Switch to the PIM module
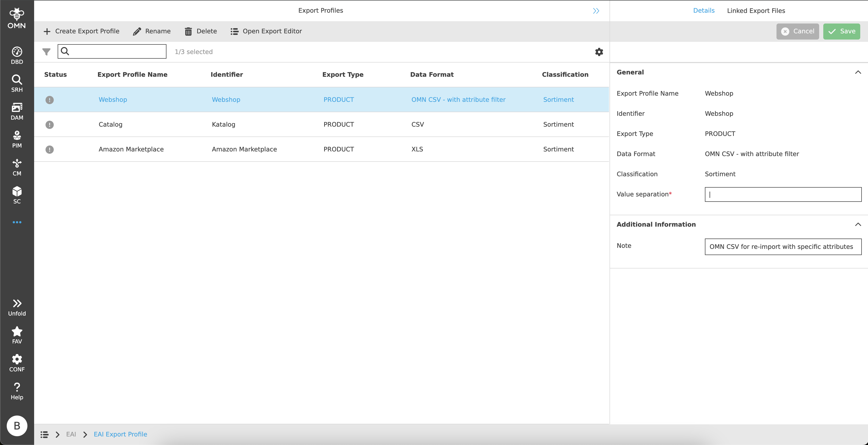 pos(17,139)
